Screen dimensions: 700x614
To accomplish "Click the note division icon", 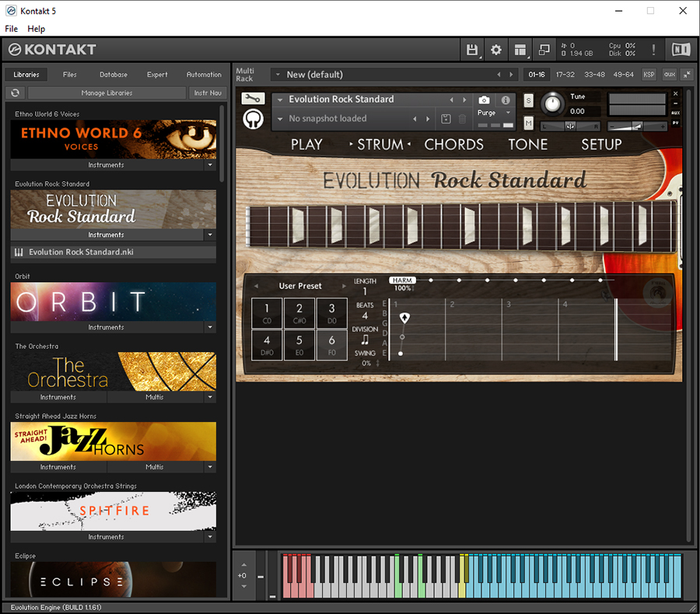I will [x=365, y=340].
